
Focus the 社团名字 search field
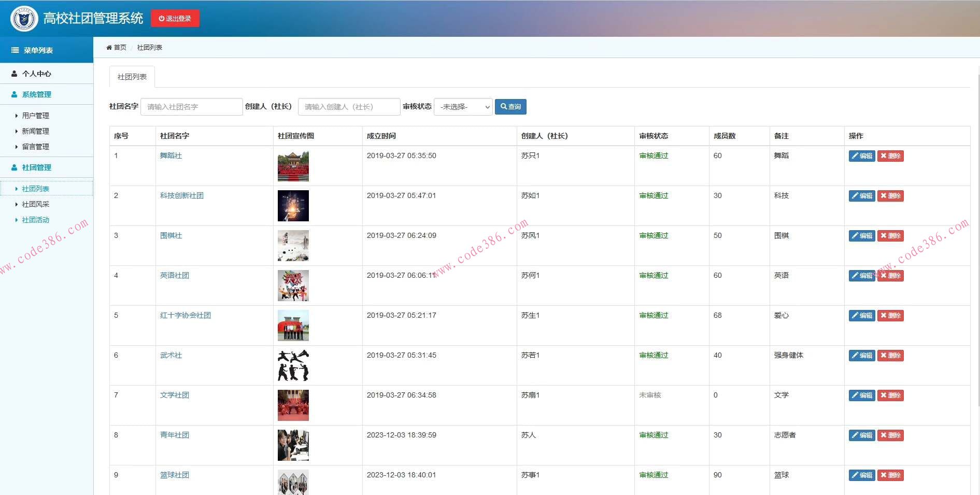(191, 107)
